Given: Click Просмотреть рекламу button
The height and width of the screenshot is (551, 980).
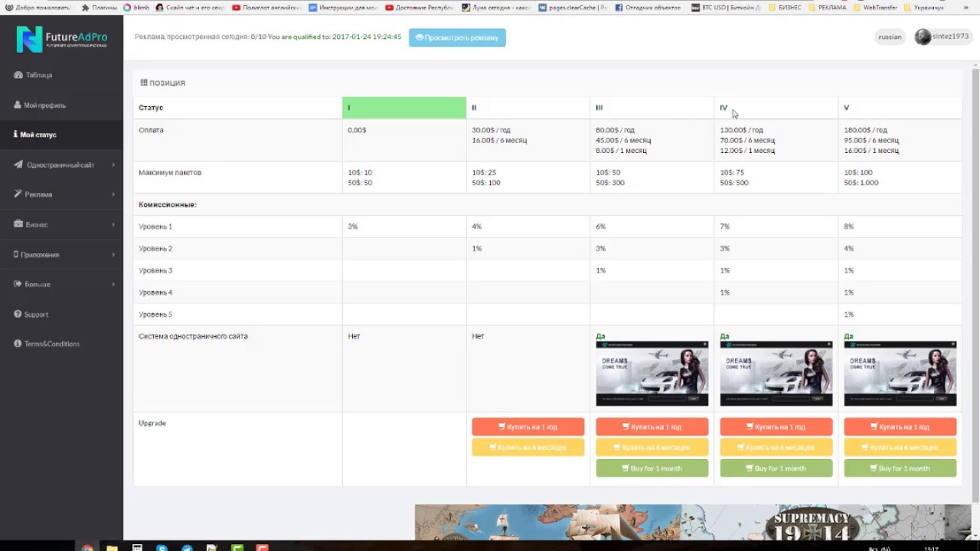Looking at the screenshot, I should [457, 37].
